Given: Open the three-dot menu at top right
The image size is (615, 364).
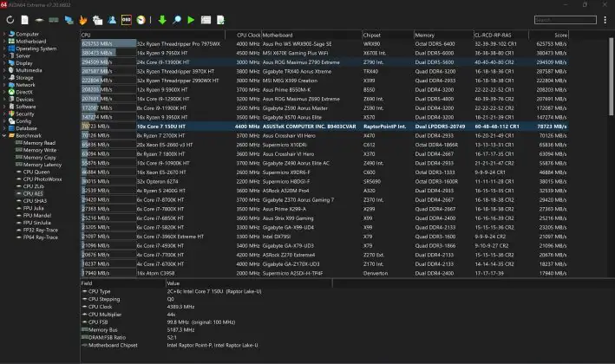Looking at the screenshot, I should (x=605, y=20).
